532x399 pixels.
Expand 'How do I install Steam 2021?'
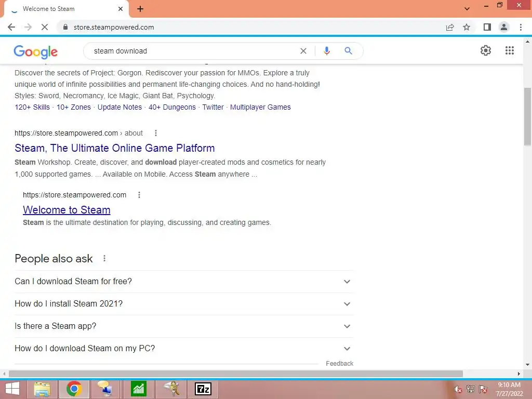[184, 303]
